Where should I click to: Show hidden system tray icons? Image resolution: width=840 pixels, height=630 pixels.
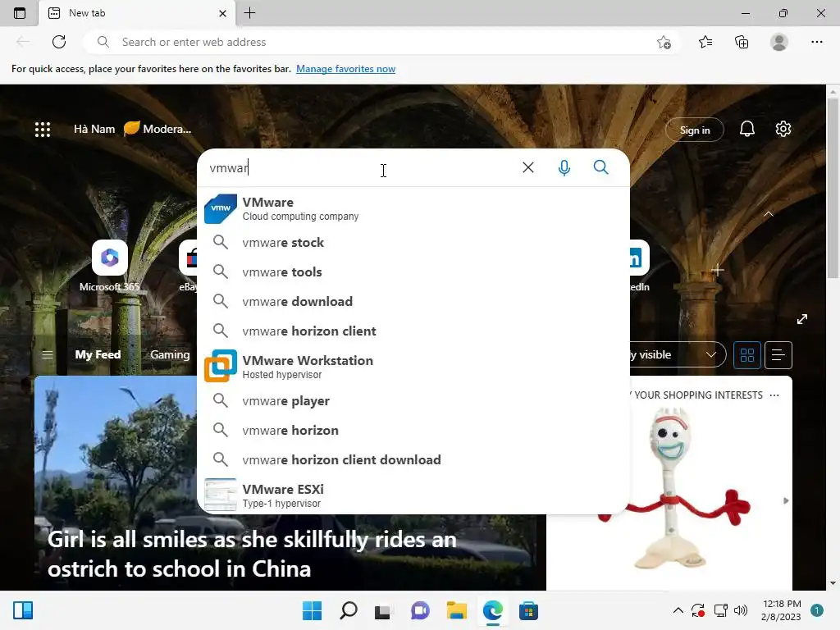678,610
